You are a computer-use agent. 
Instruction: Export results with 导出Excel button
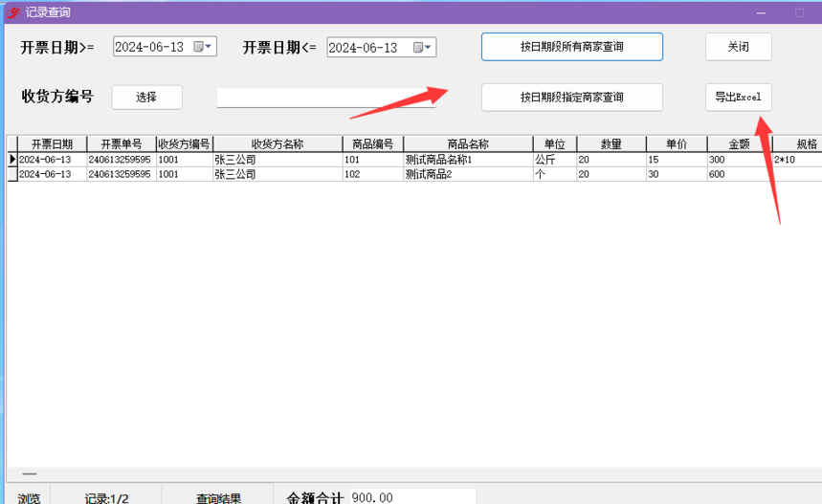[x=738, y=98]
